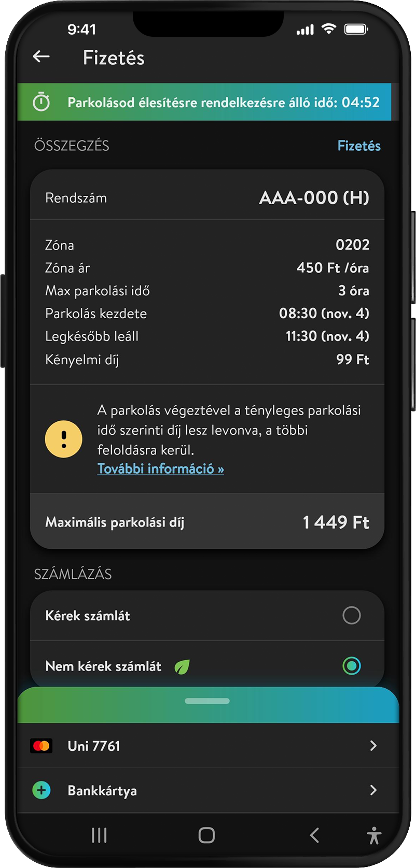Choose the Uni 7761 payment card row
The image size is (416, 868).
(207, 746)
